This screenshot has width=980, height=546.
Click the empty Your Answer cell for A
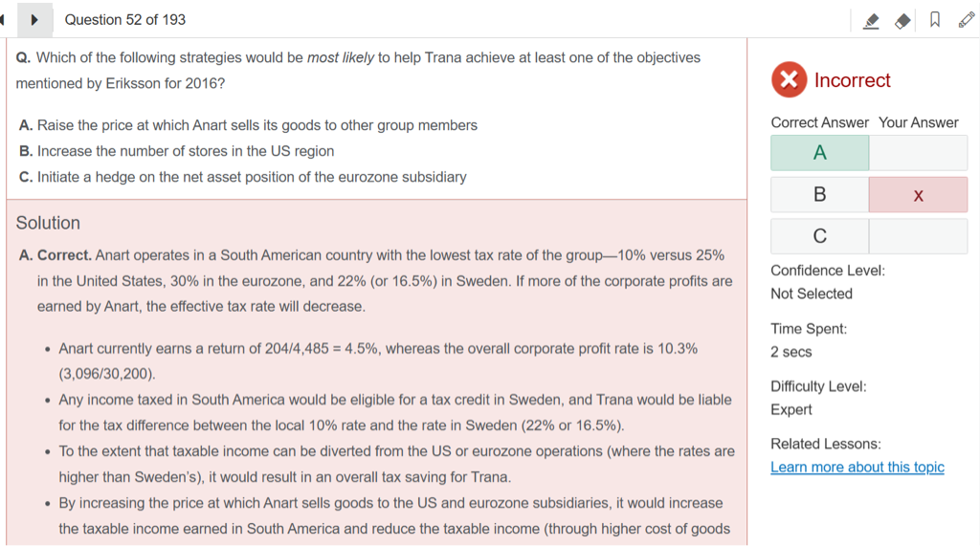918,153
